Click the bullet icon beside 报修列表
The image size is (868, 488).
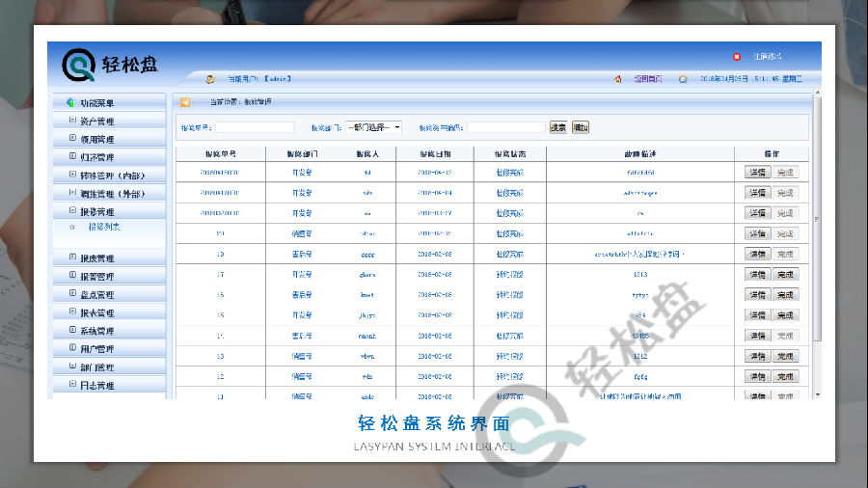pos(72,227)
